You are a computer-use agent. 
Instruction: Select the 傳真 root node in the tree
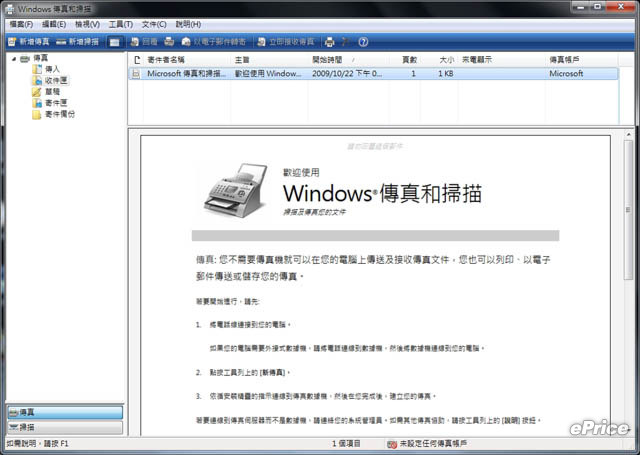[40, 58]
